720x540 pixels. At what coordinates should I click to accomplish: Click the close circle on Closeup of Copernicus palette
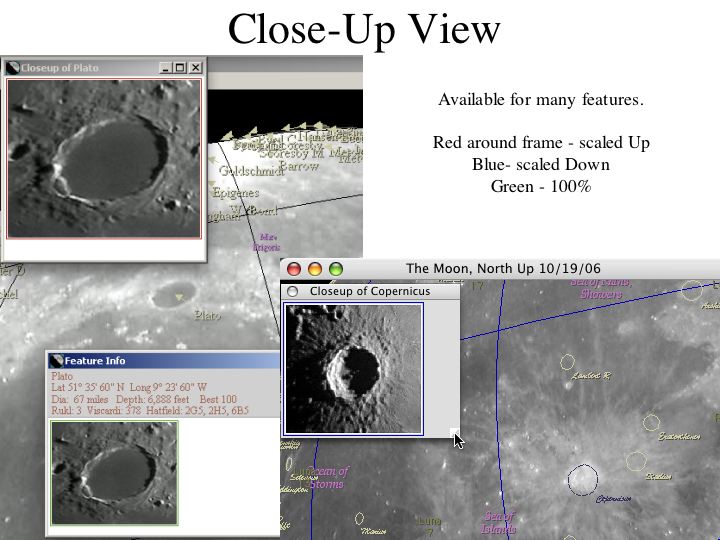pyautogui.click(x=292, y=291)
